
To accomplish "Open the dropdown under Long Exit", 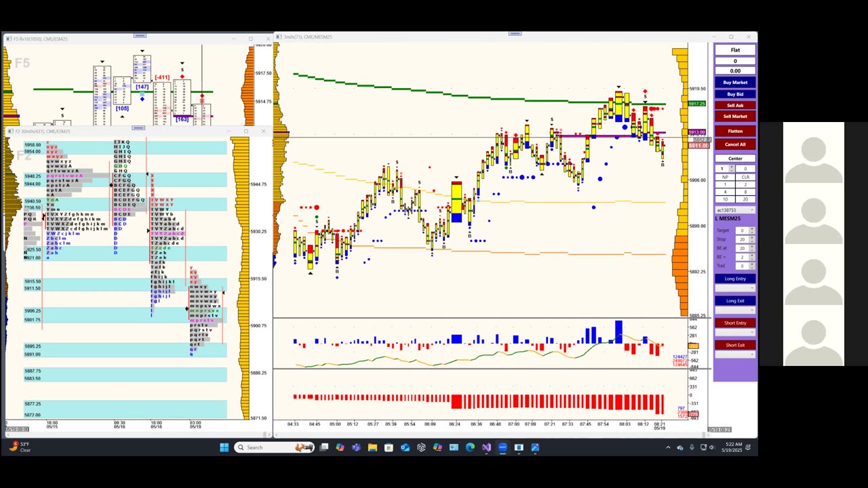I will [735, 310].
